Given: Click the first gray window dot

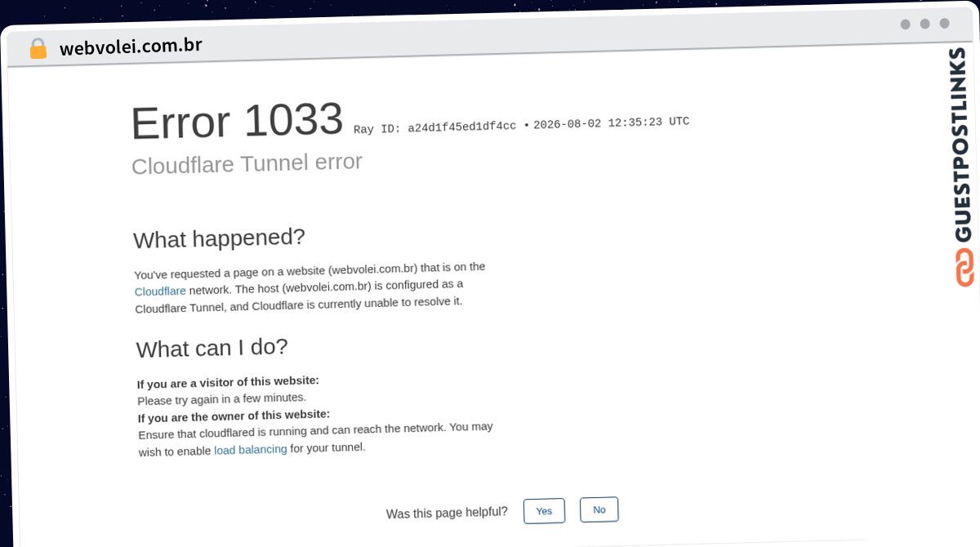Looking at the screenshot, I should coord(905,24).
